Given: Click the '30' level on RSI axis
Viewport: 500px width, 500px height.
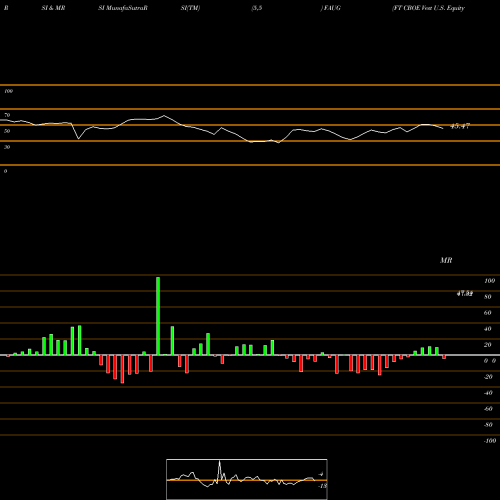Looking at the screenshot, I should click(7, 147).
